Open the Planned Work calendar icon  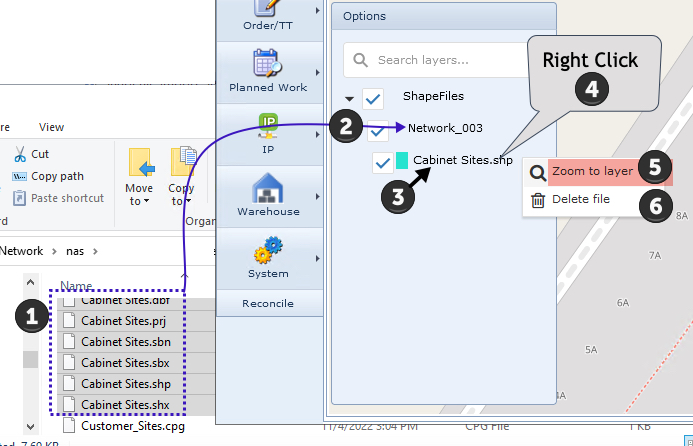click(267, 63)
